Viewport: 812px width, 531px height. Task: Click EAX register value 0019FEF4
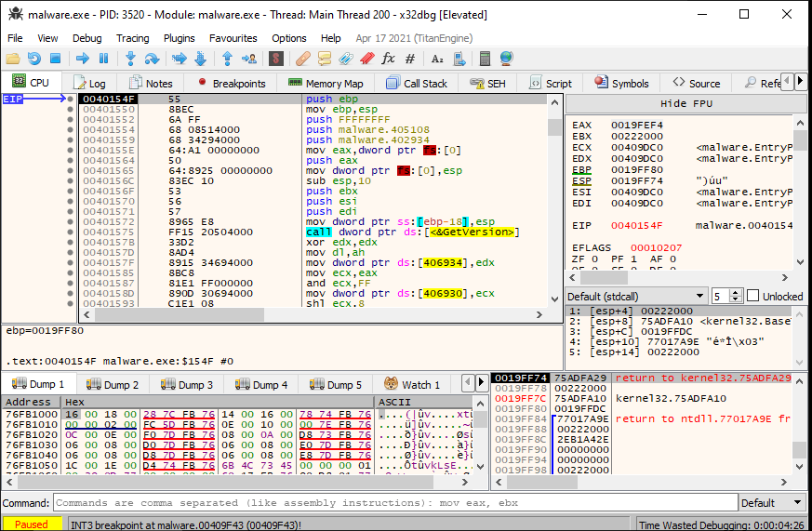[637, 125]
